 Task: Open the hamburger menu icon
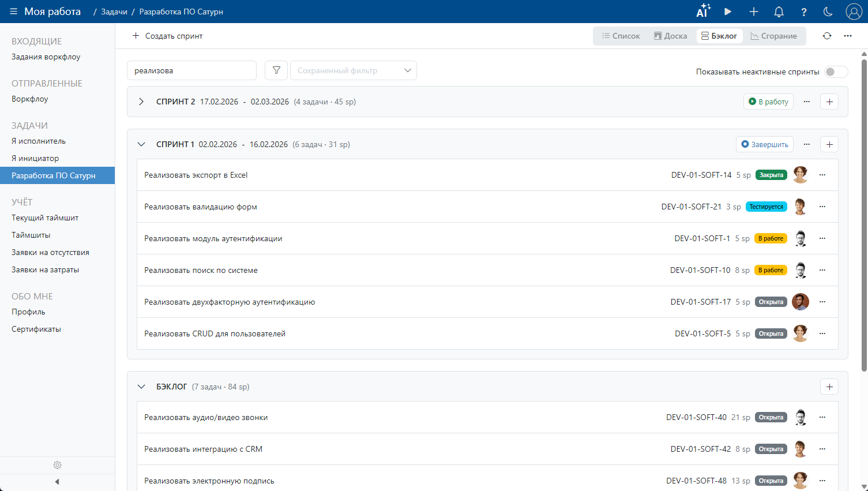pyautogui.click(x=13, y=12)
